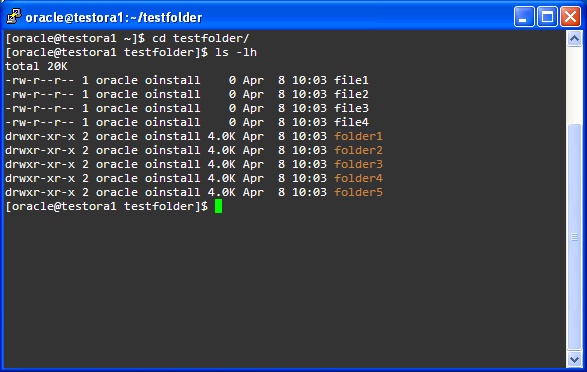Click the file2 entry in listing
Image resolution: width=587 pixels, height=372 pixels.
(351, 94)
